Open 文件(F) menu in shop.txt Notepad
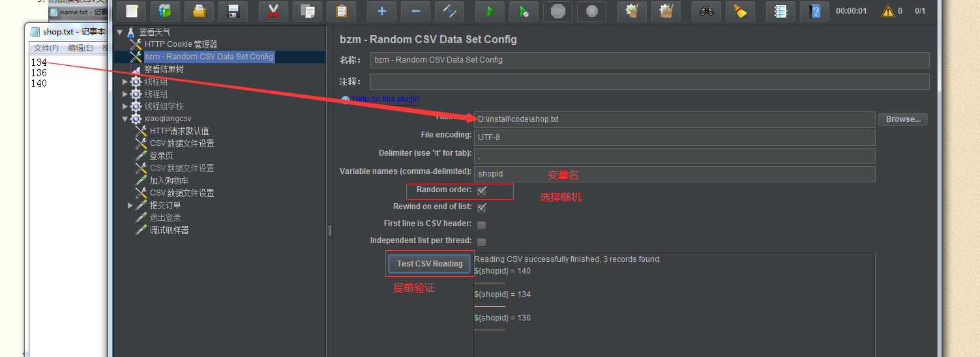This screenshot has width=980, height=357. [x=46, y=48]
